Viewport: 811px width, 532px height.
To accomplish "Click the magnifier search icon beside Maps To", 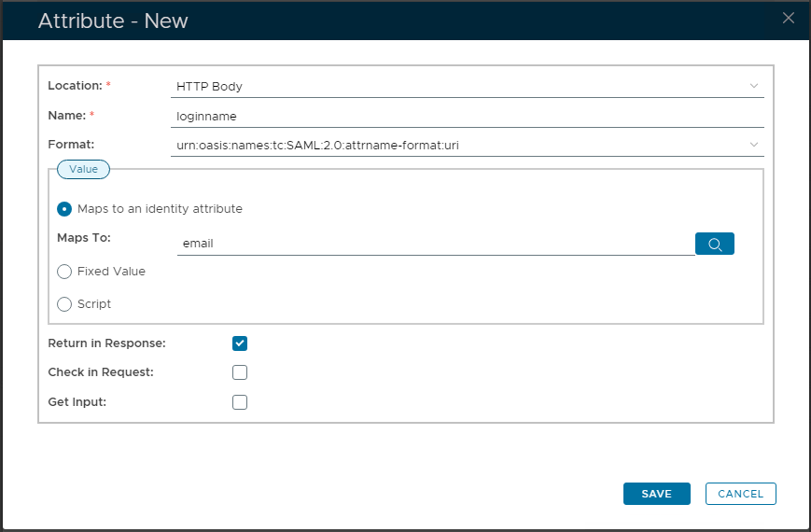I will pos(715,244).
